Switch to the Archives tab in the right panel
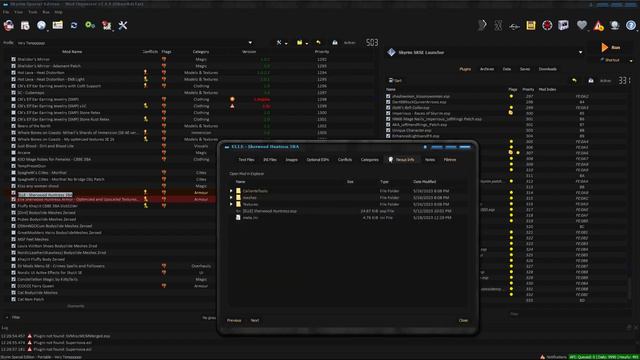 [487, 69]
